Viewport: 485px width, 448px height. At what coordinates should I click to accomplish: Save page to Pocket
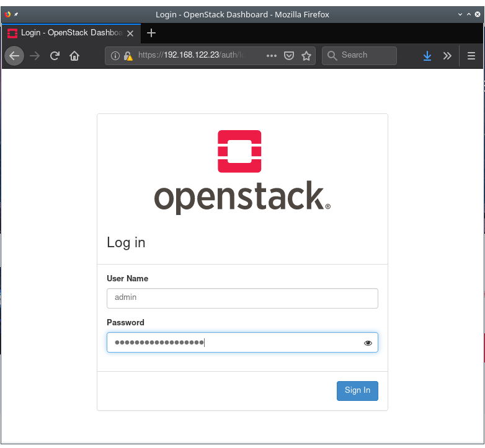click(289, 56)
